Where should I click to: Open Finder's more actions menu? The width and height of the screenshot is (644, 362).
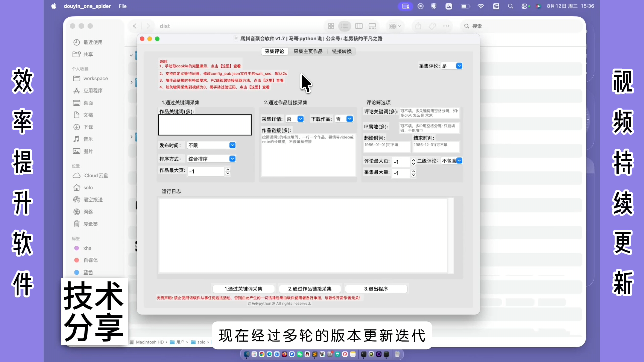pyautogui.click(x=446, y=26)
